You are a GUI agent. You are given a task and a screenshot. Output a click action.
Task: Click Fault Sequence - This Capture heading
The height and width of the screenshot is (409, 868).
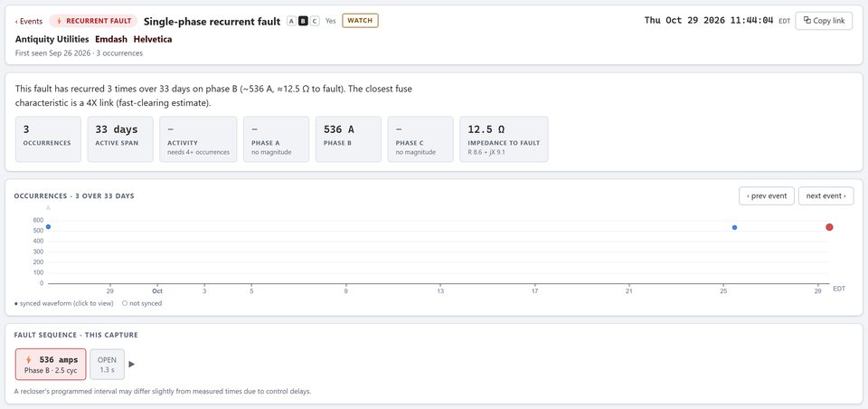76,335
